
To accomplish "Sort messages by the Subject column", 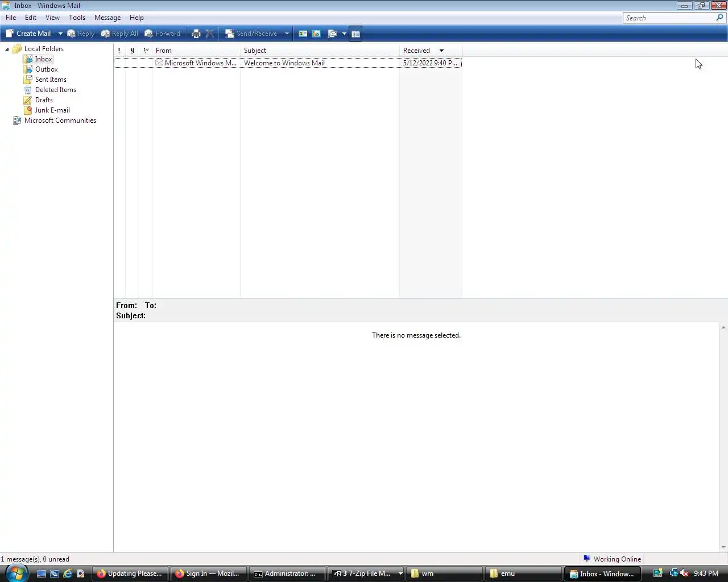I will [x=320, y=51].
